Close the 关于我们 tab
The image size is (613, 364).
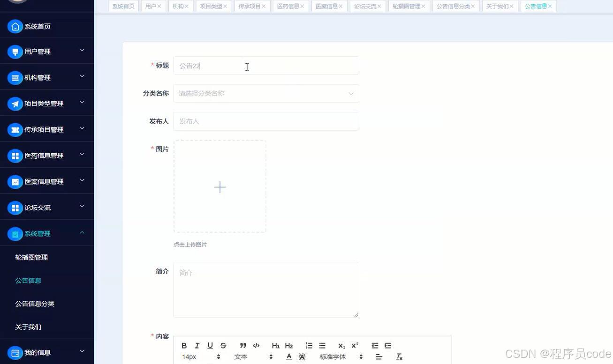tap(512, 6)
